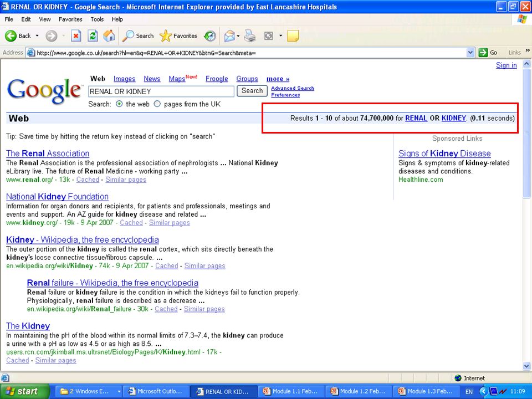This screenshot has width=532, height=399.
Task: Open the Favorites star toolbar button
Action: [x=178, y=35]
